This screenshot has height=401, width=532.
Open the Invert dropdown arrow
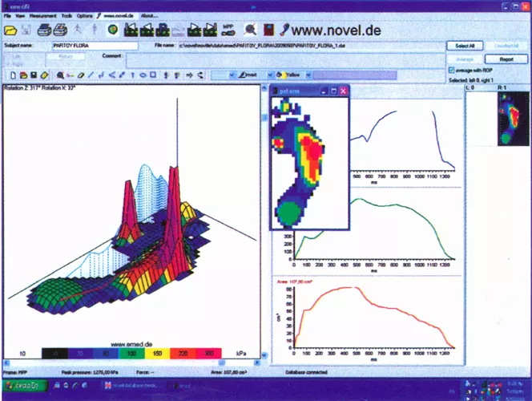[270, 75]
